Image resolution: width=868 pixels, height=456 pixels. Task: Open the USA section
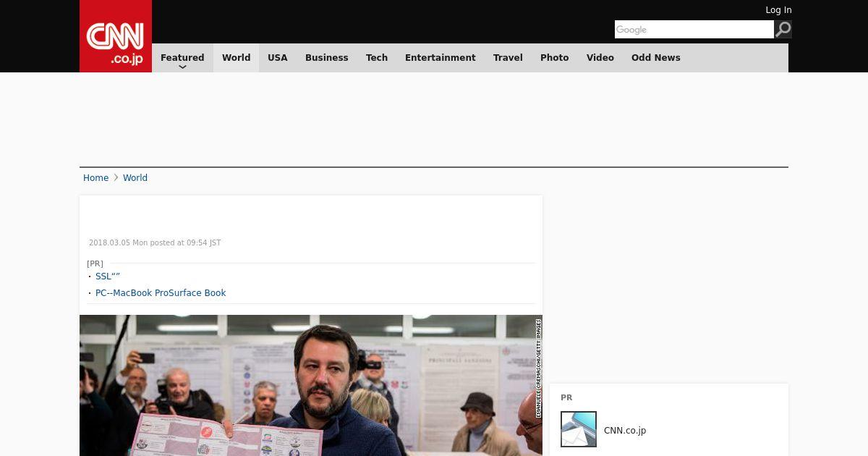click(278, 58)
